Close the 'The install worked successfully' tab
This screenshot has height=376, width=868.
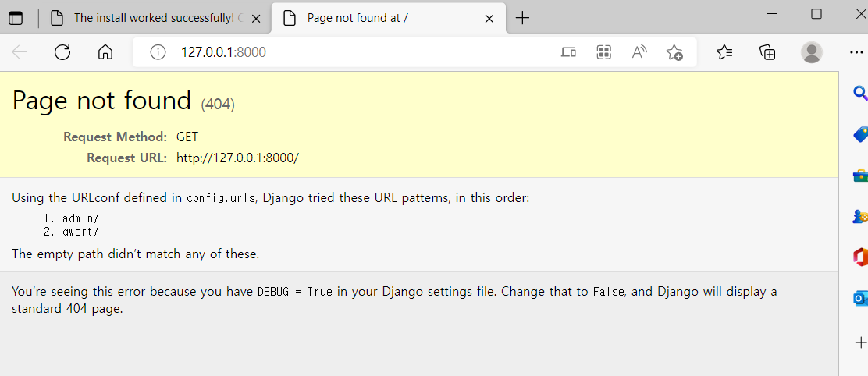click(x=256, y=19)
